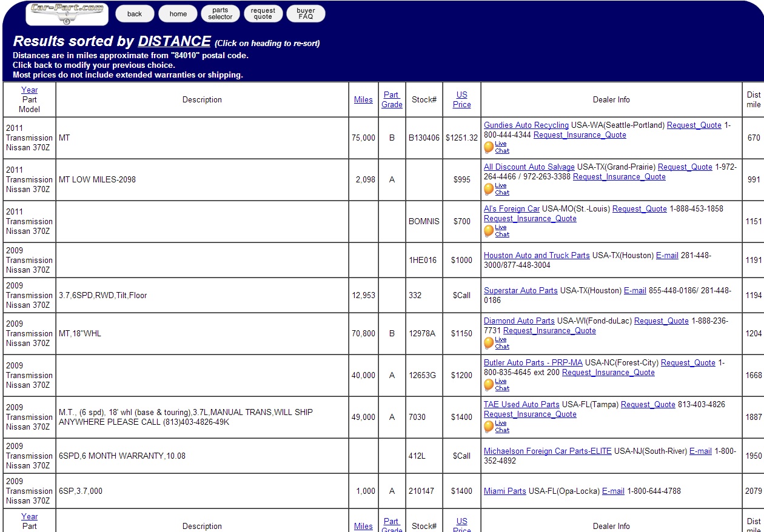Go back using the back button
Image resolution: width=764 pixels, height=532 pixels.
coord(135,14)
